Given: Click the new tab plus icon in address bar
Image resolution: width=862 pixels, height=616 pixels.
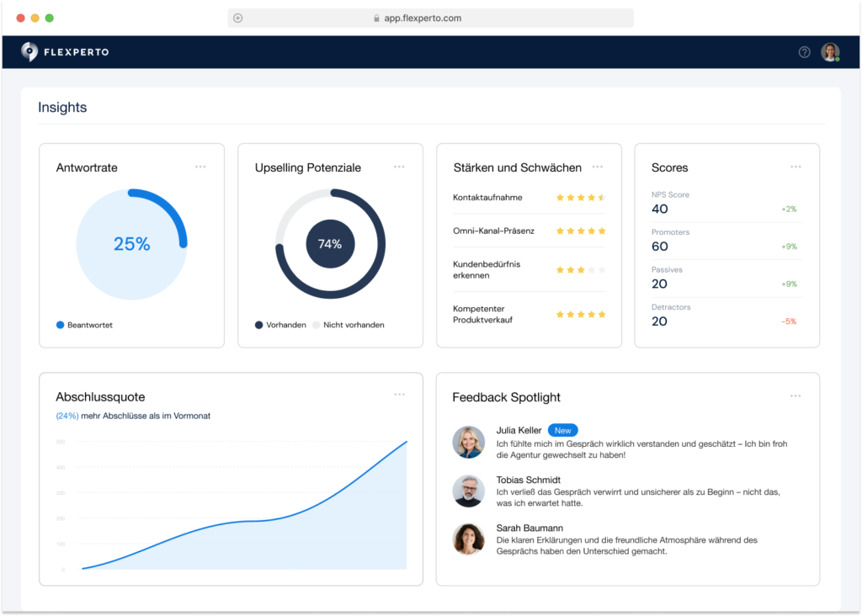Looking at the screenshot, I should tap(238, 18).
